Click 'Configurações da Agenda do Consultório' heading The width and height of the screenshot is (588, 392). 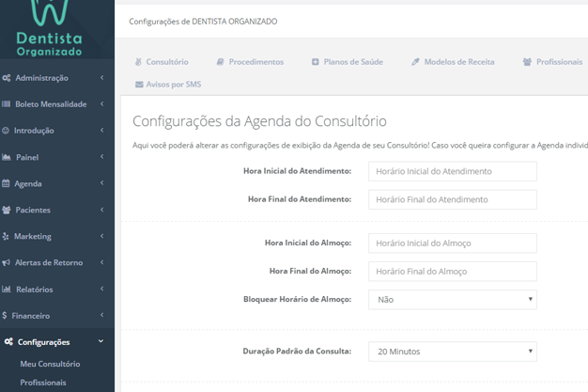pos(259,121)
